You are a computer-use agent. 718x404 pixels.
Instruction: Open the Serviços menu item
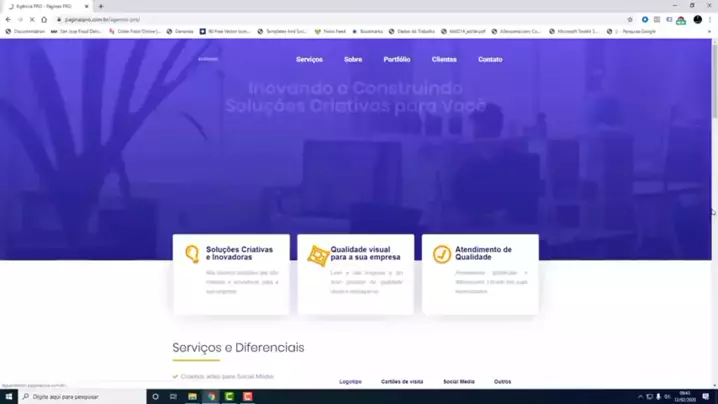pyautogui.click(x=309, y=59)
